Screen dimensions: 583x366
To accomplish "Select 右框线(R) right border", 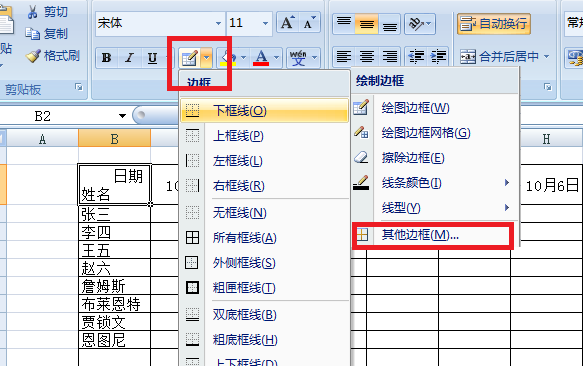I will pos(264,186).
